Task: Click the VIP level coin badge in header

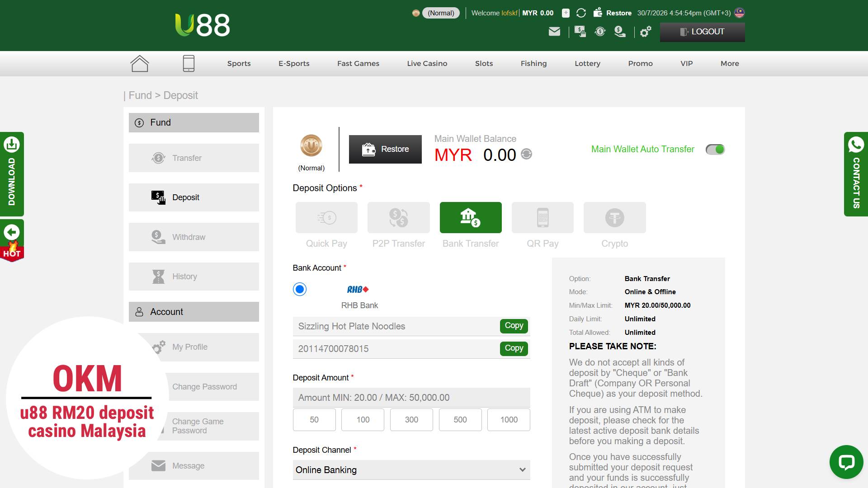Action: [416, 13]
